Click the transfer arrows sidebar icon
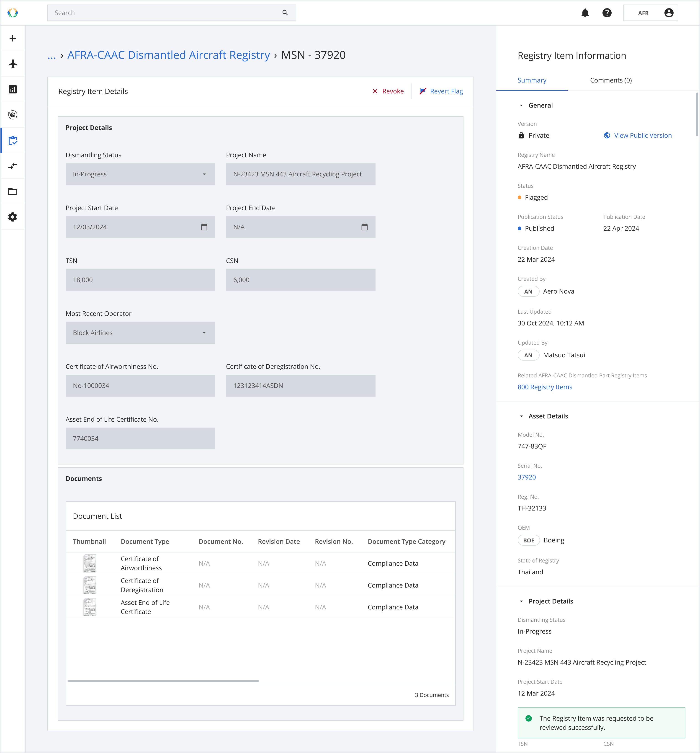 pyautogui.click(x=13, y=166)
